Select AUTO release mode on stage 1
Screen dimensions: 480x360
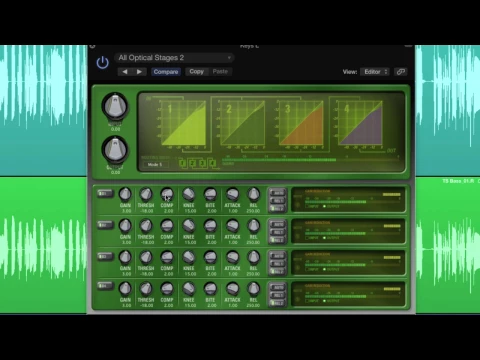pyautogui.click(x=278, y=193)
